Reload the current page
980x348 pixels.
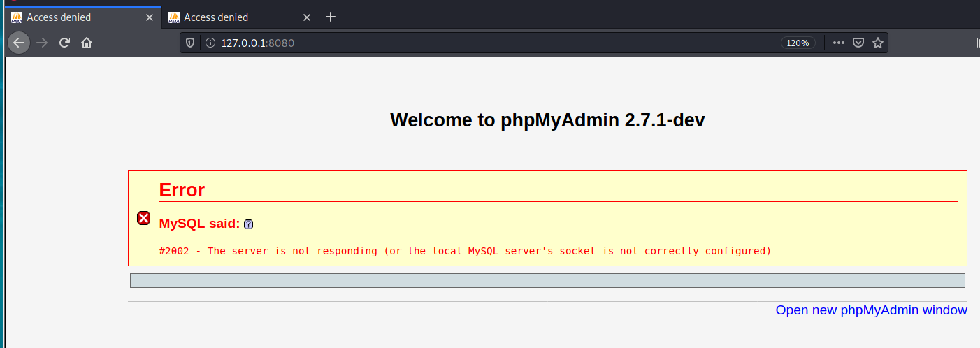[64, 43]
